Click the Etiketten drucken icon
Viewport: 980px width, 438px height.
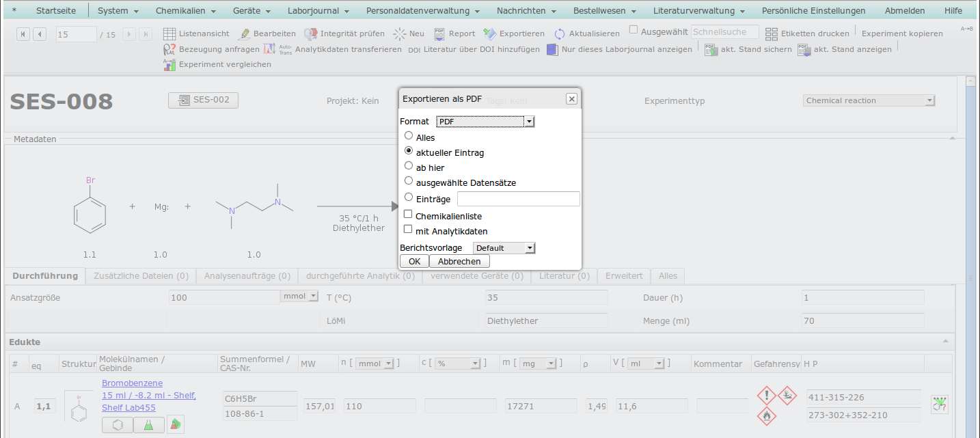click(x=772, y=33)
